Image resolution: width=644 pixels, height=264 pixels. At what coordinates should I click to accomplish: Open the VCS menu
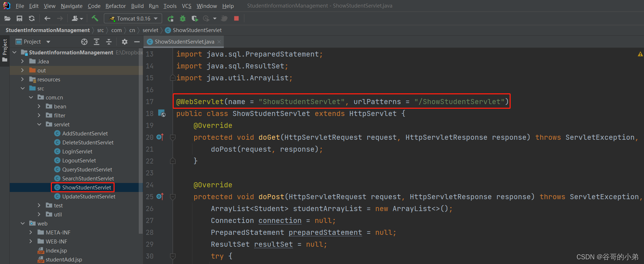[187, 6]
